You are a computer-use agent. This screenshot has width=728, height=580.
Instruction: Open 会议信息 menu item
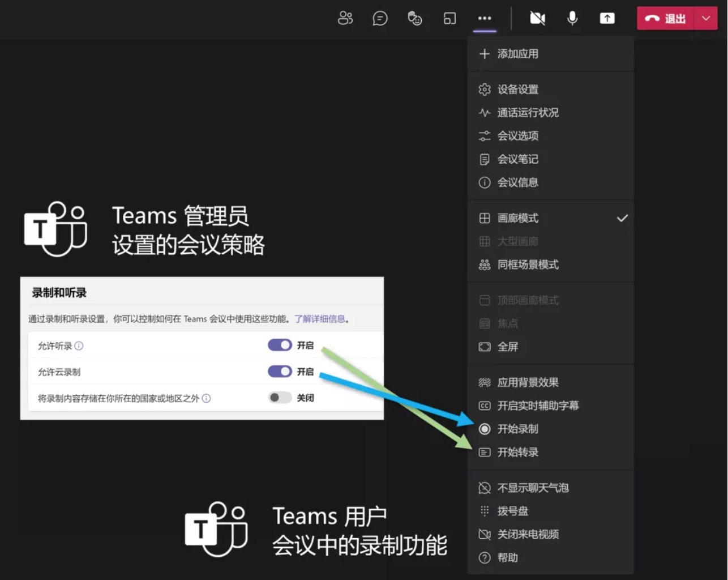tap(551, 182)
